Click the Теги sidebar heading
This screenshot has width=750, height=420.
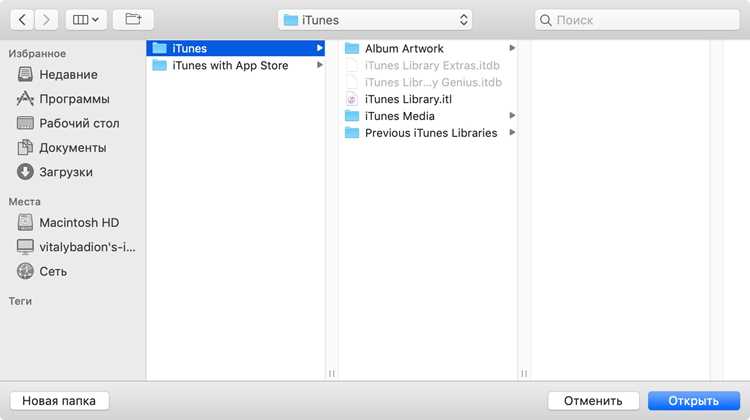[20, 301]
